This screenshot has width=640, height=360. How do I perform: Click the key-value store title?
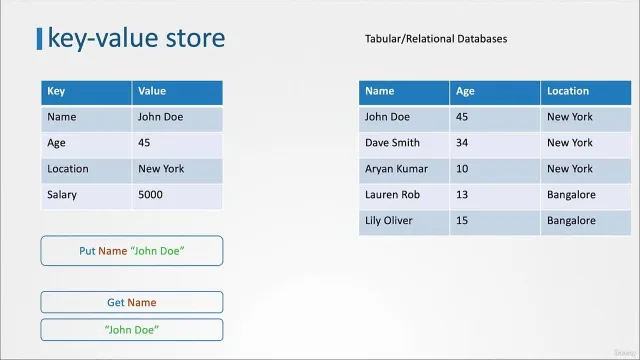point(136,38)
